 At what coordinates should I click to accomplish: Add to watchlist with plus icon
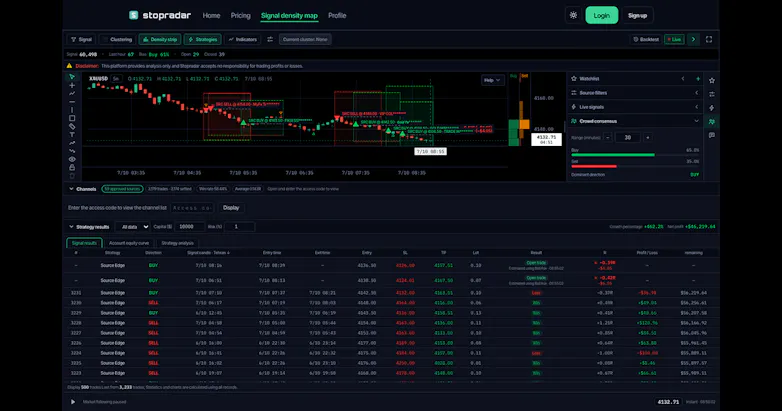[x=698, y=79]
